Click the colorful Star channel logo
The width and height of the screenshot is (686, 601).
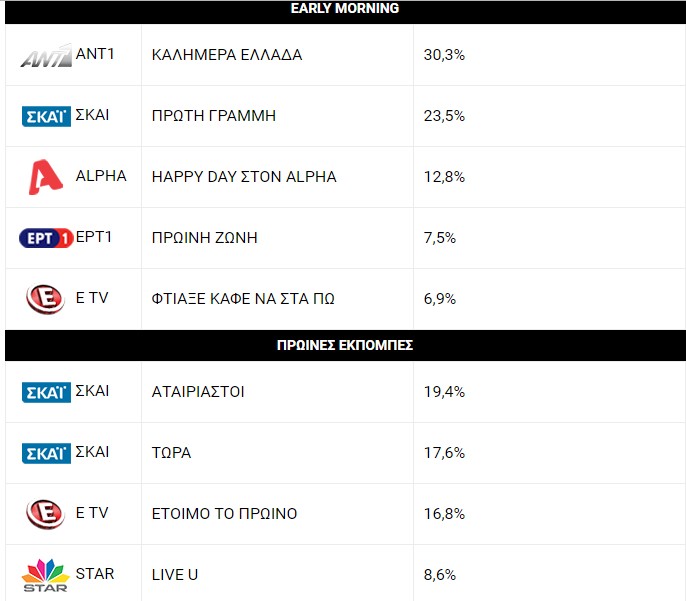(45, 575)
